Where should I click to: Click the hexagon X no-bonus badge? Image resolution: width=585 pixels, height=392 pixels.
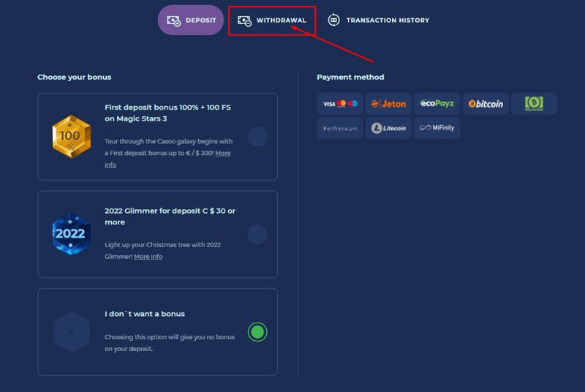point(71,332)
